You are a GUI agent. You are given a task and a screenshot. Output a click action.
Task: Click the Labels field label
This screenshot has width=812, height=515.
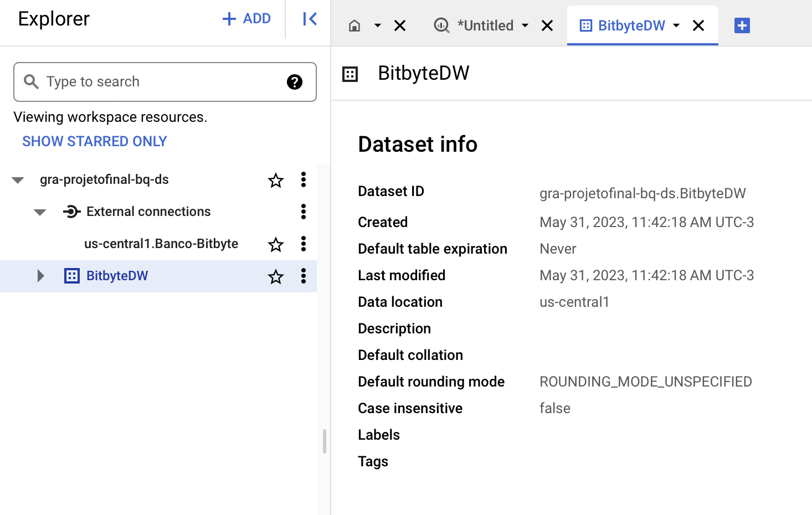point(379,435)
